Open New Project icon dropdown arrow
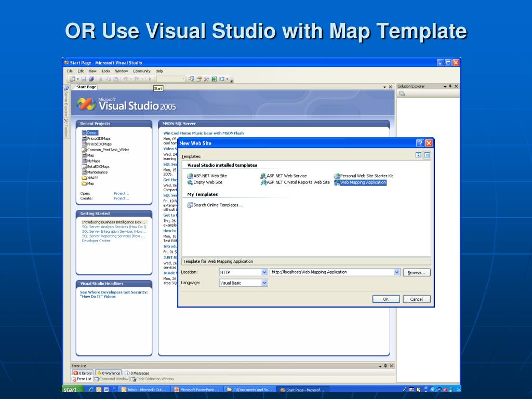The image size is (532, 399). (78, 79)
